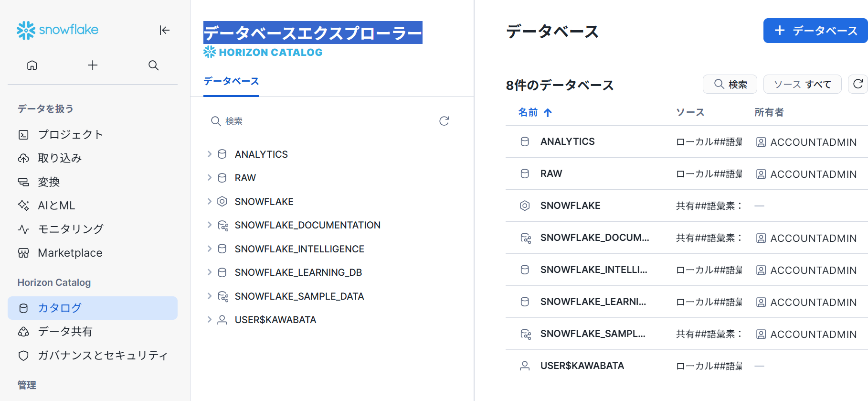868x401 pixels.
Task: Refresh the databases list on right
Action: coord(858,84)
